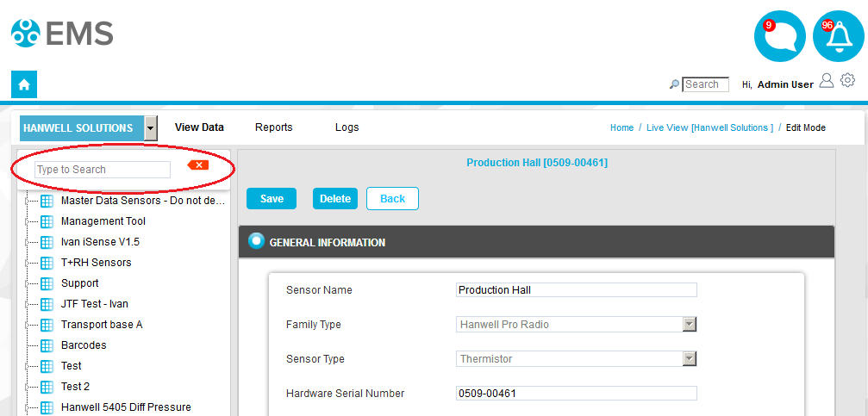
Task: Open the View Data menu
Action: pos(199,127)
